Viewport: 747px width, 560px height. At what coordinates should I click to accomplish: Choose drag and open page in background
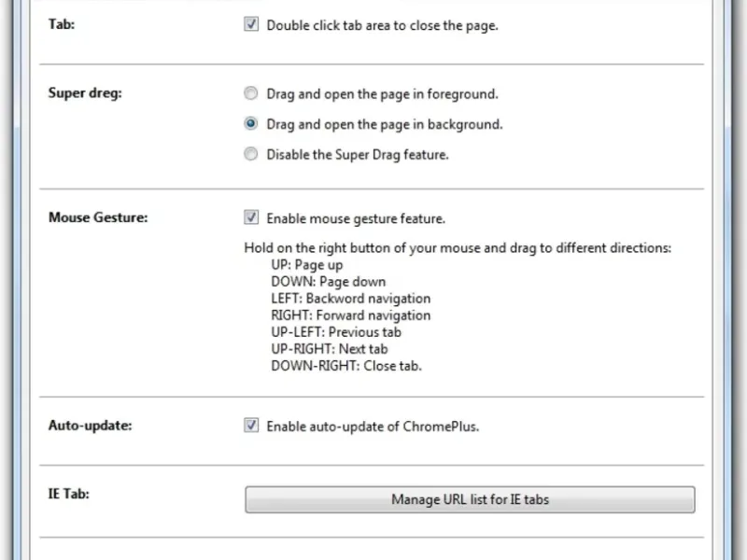coord(250,124)
